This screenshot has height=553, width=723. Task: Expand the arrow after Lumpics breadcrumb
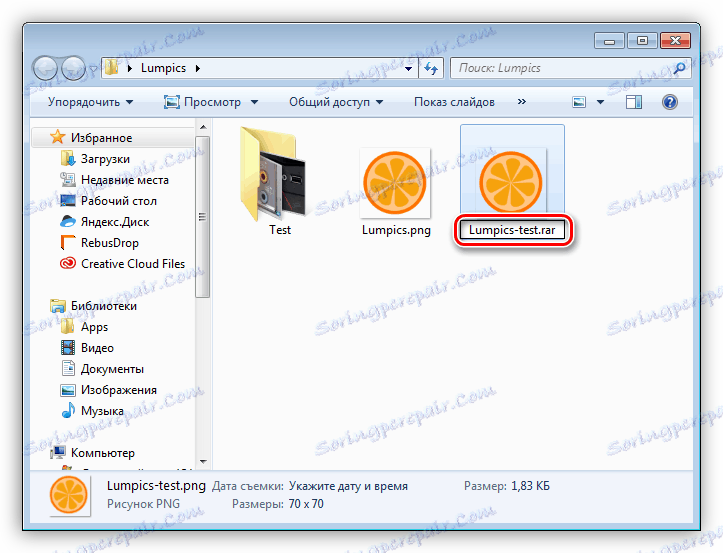198,68
